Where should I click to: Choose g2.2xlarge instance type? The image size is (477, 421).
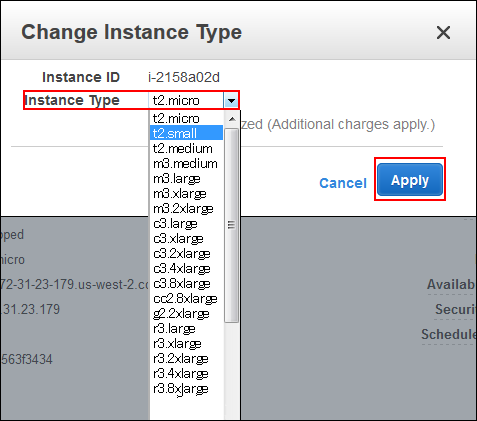[186, 313]
